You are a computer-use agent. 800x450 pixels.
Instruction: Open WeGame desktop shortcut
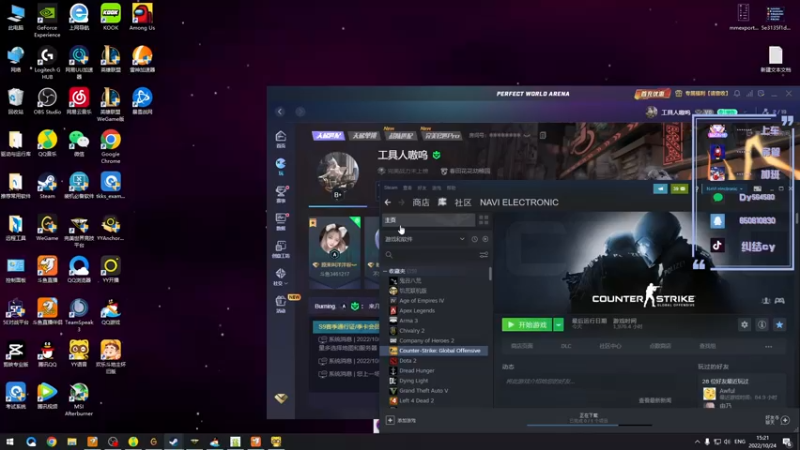pos(47,228)
